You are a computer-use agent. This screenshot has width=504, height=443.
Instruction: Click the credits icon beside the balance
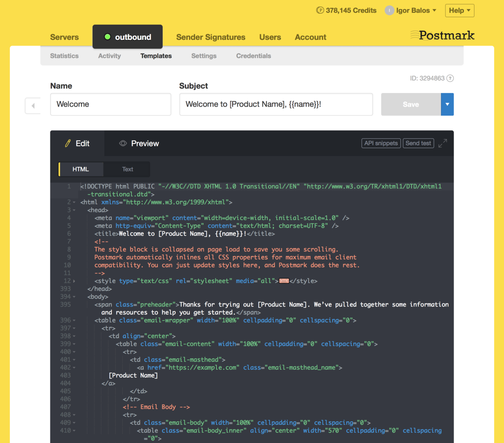point(319,10)
